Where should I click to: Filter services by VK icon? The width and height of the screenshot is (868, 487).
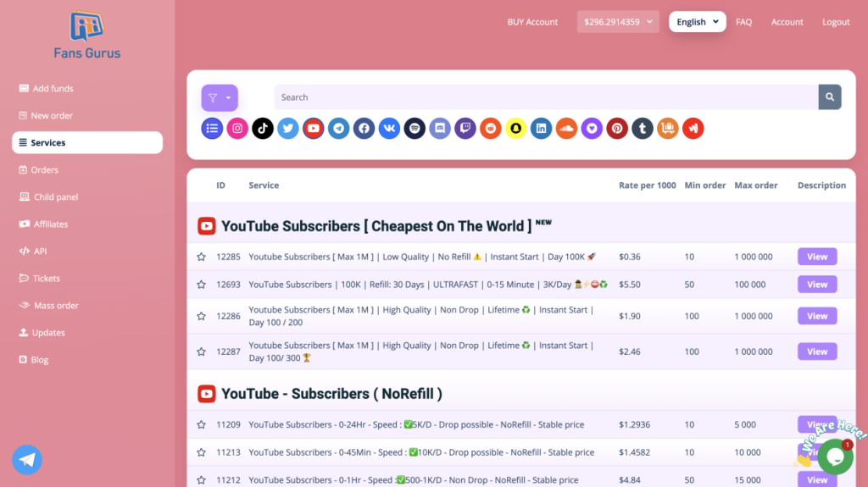[x=389, y=129]
